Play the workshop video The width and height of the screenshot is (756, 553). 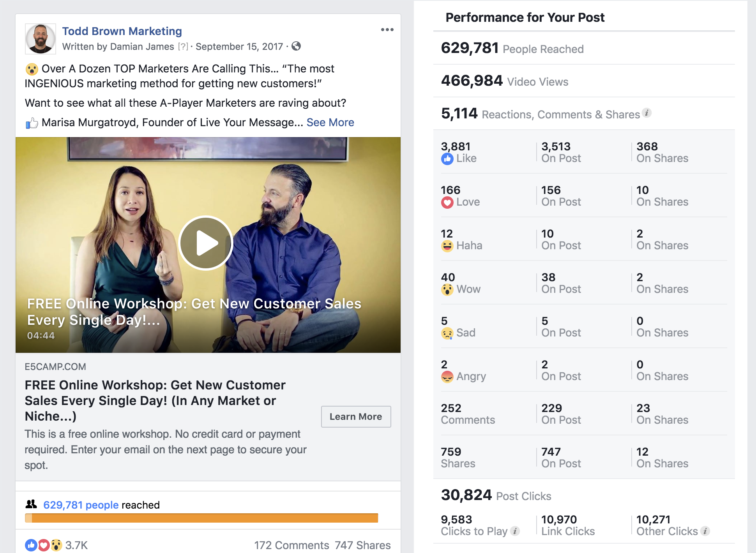coord(206,243)
